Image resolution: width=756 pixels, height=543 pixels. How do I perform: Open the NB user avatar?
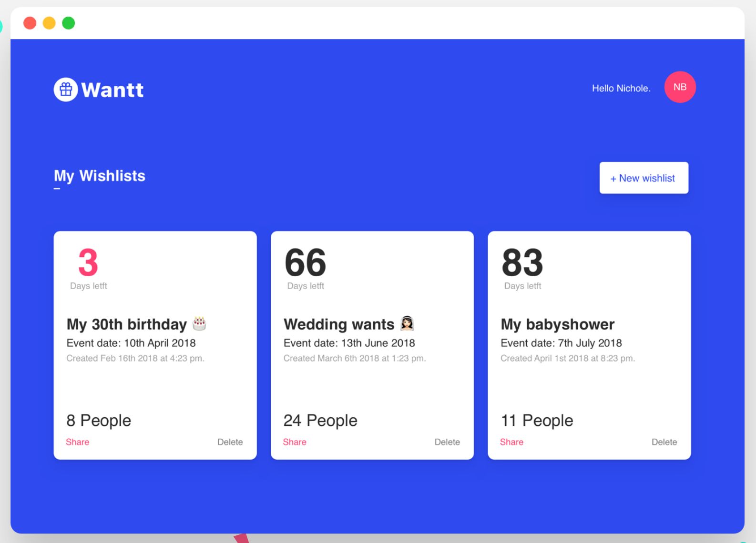click(680, 87)
